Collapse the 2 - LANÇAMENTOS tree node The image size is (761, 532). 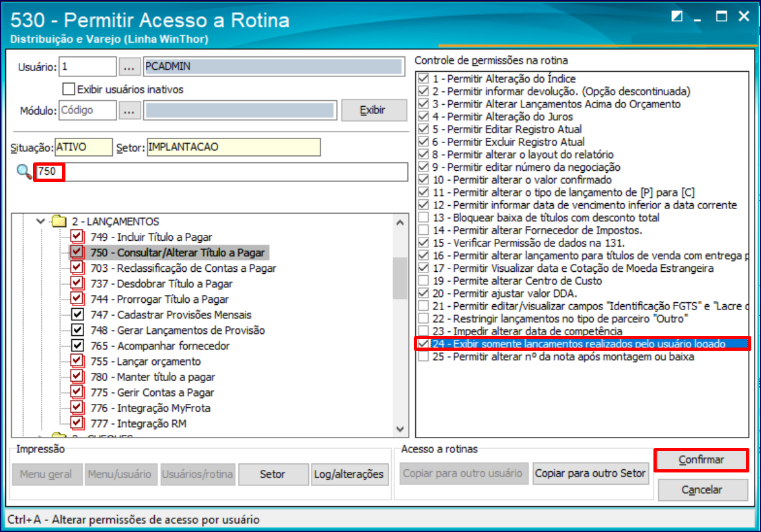pos(41,221)
